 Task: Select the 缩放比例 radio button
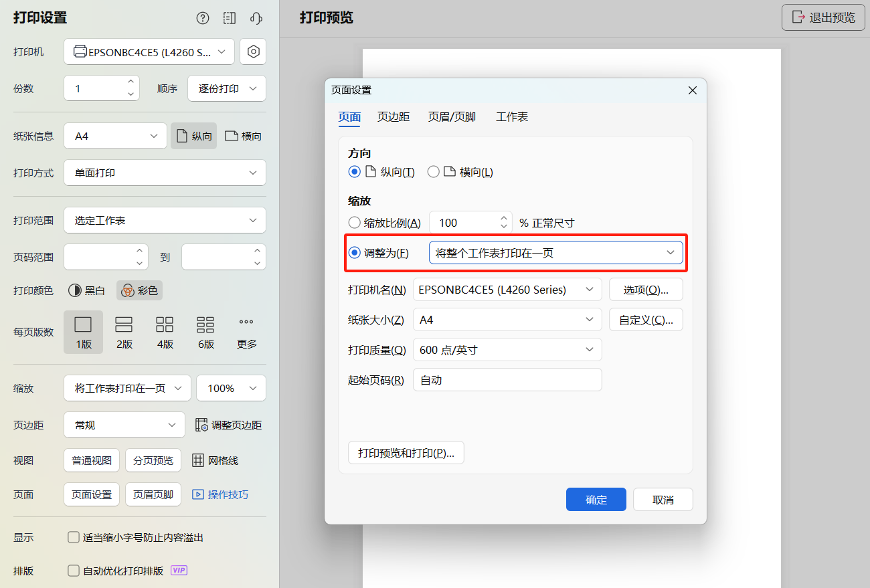(354, 222)
